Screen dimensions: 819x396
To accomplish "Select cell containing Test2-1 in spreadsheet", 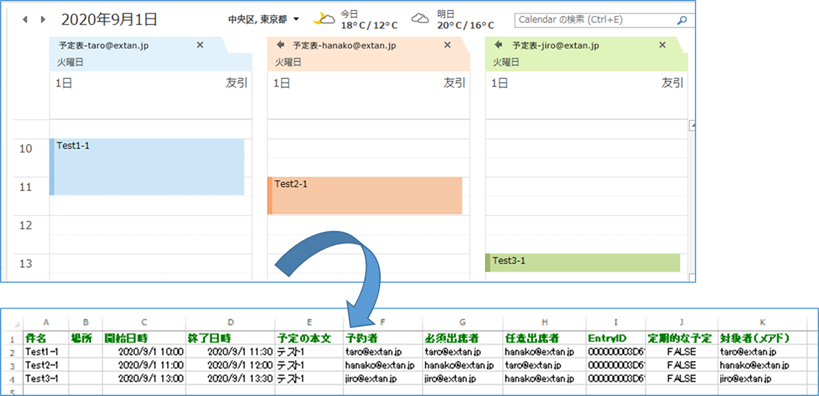I will (45, 365).
